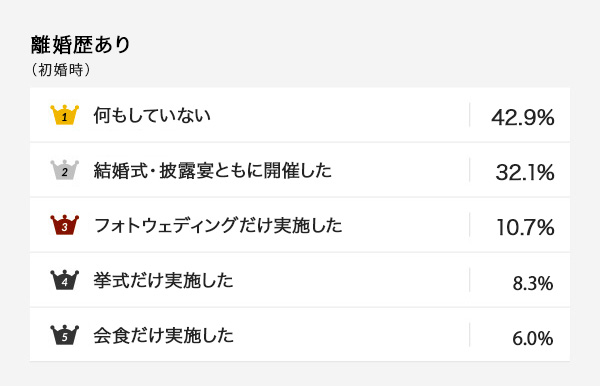Viewport: 600px width, 386px height.
Task: Click the gold rank 1 crown icon
Action: pos(65,114)
